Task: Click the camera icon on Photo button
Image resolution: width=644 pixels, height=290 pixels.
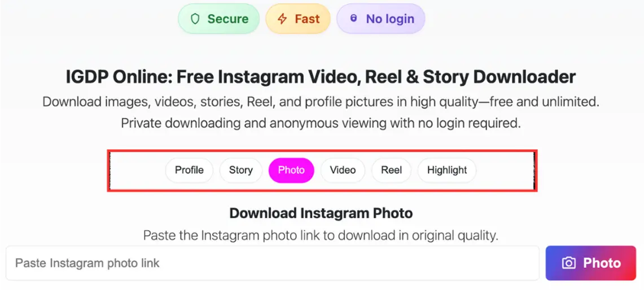Action: point(569,263)
